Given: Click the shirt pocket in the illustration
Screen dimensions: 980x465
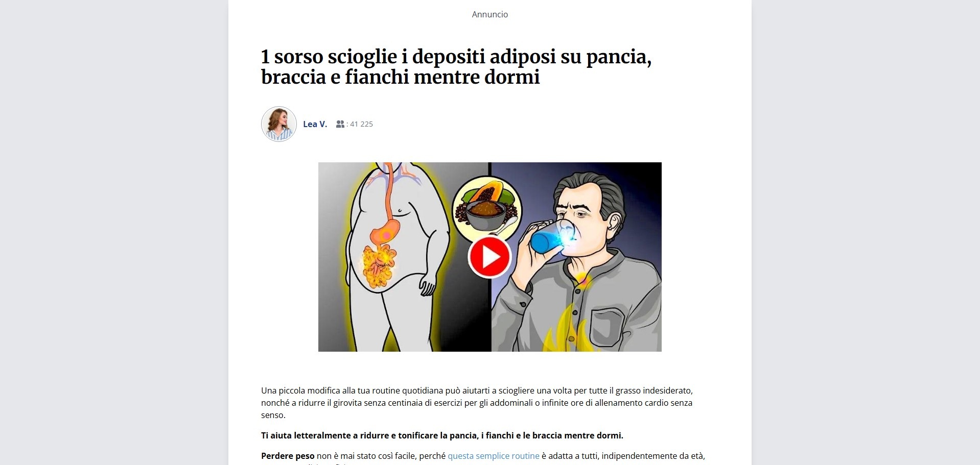Looking at the screenshot, I should click(x=609, y=327).
